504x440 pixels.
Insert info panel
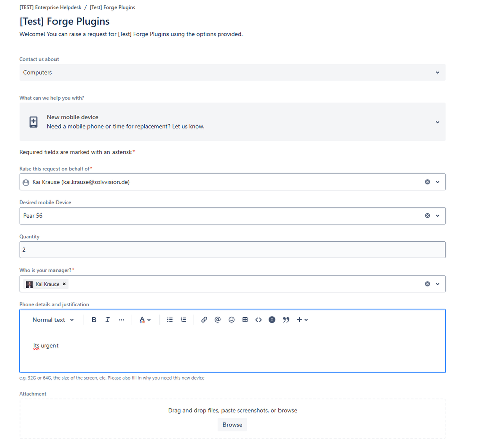click(272, 320)
